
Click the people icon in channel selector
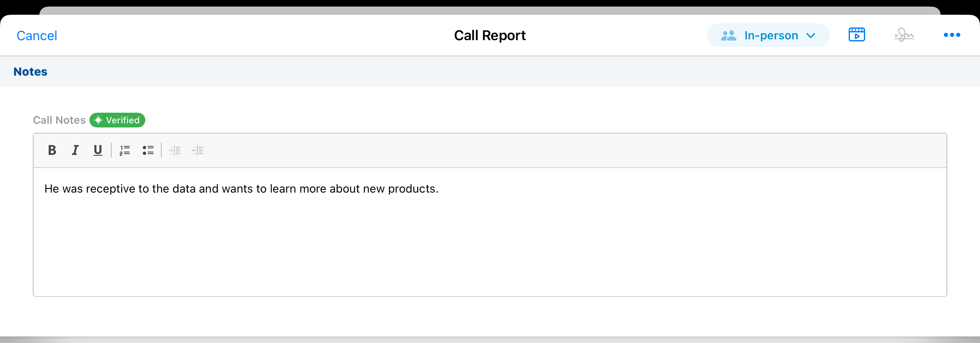click(x=728, y=36)
